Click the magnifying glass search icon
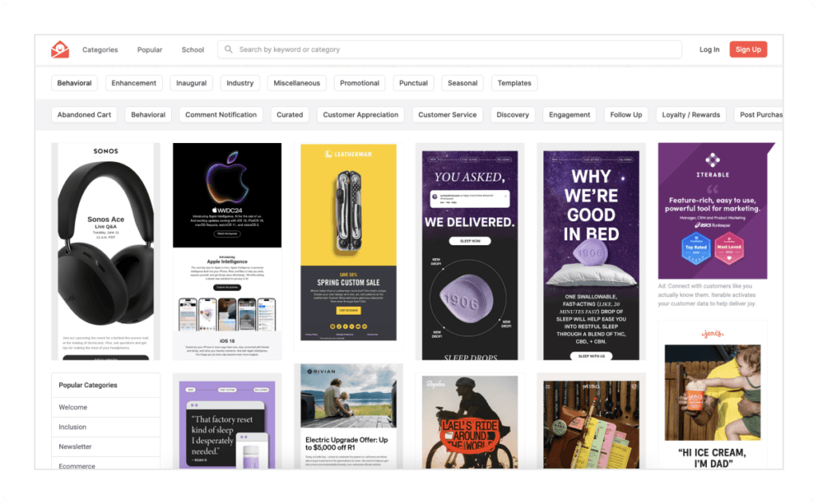Screen dimensions: 818x504 228,50
